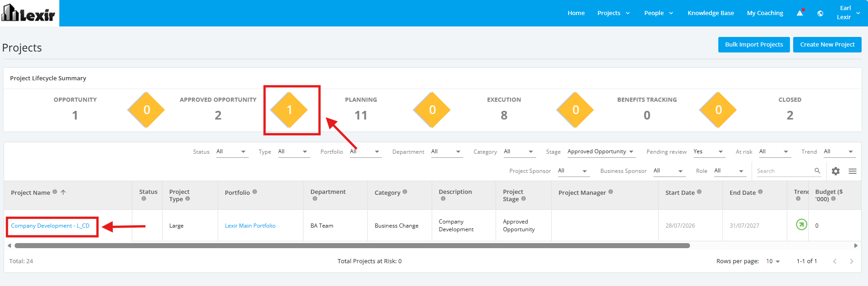This screenshot has width=868, height=286.
Task: Click the diamond between Planning and Execution
Action: point(432,110)
